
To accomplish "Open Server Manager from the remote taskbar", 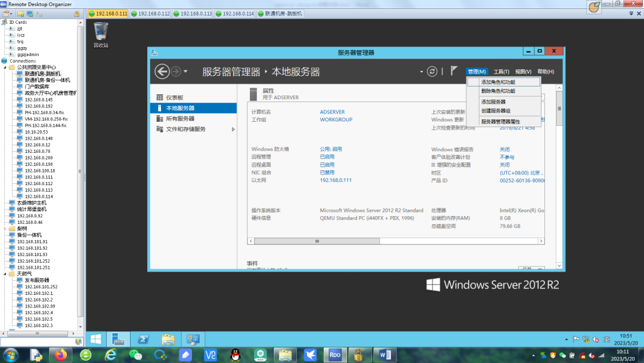I will (x=118, y=339).
